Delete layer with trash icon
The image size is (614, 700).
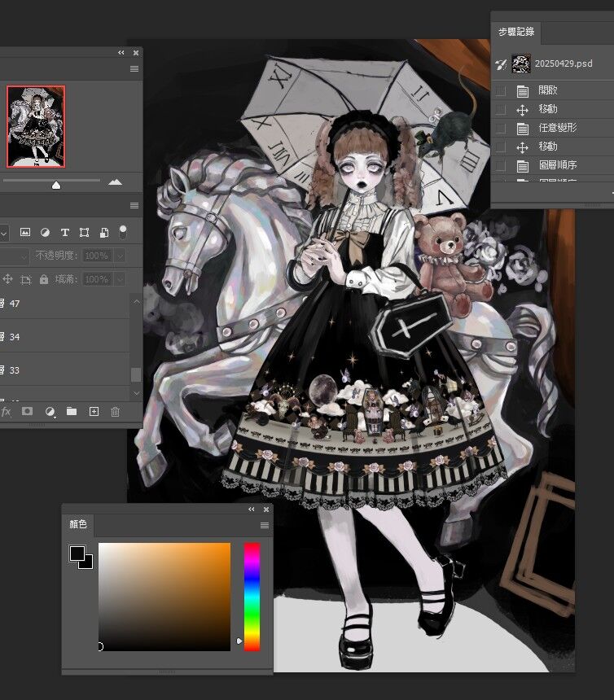pyautogui.click(x=115, y=412)
